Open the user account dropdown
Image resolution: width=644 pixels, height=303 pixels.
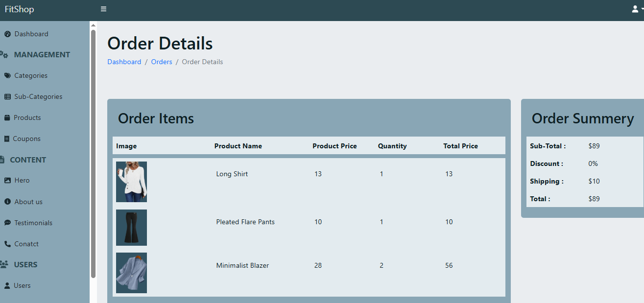pos(636,9)
